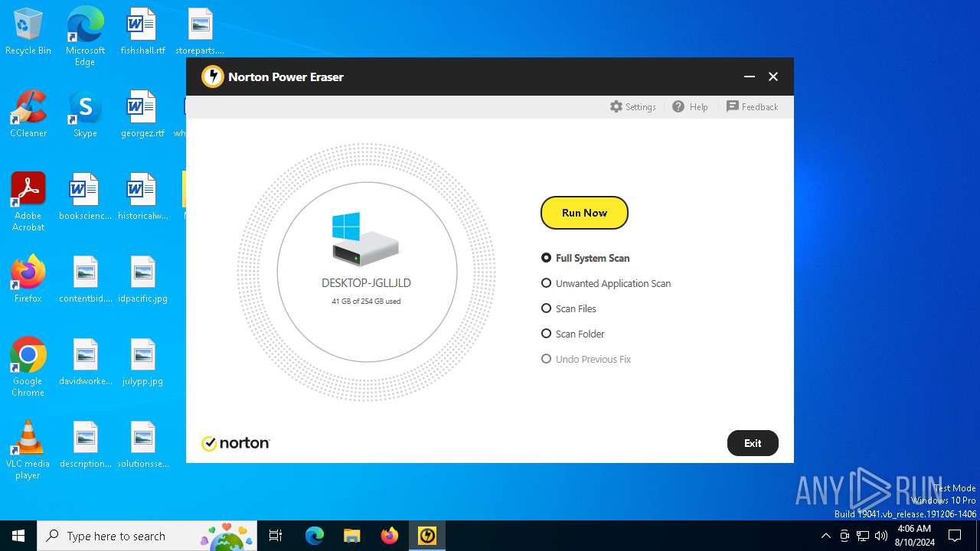Image resolution: width=980 pixels, height=551 pixels.
Task: Minimize the Norton Power Eraser window
Action: tap(750, 77)
